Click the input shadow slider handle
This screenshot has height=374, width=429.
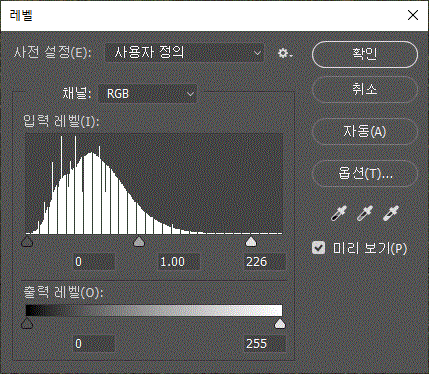pos(27,241)
